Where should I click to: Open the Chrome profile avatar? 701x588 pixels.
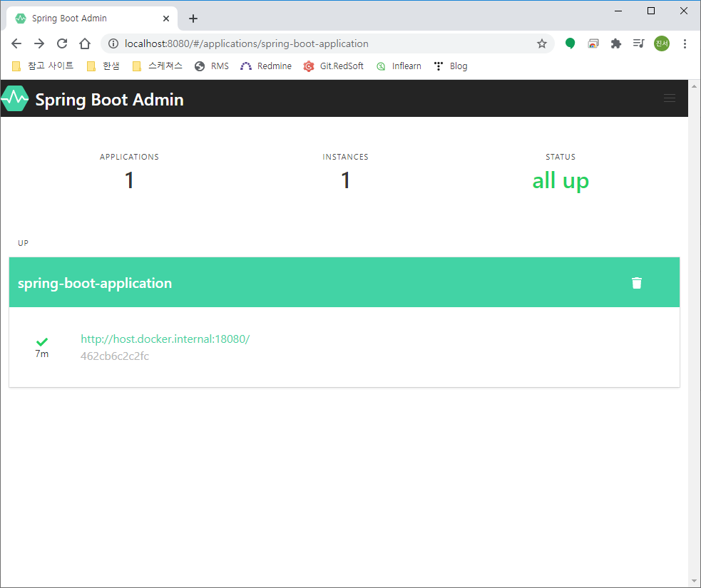tap(662, 43)
